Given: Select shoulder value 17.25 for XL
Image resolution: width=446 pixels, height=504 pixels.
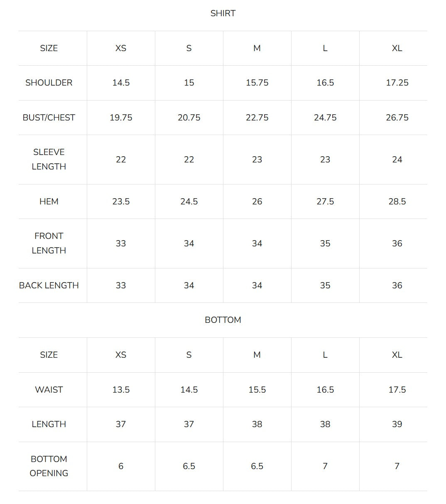Looking at the screenshot, I should coord(397,83).
